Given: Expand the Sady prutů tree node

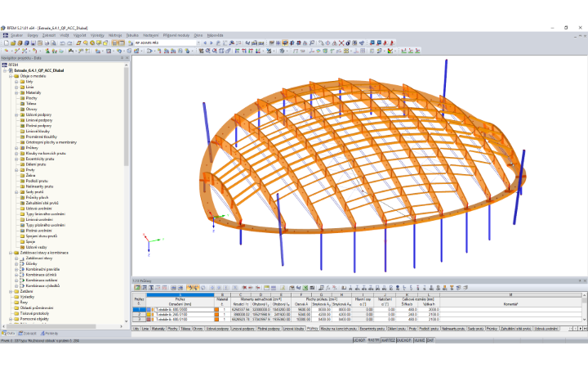Looking at the screenshot, I should (16, 192).
